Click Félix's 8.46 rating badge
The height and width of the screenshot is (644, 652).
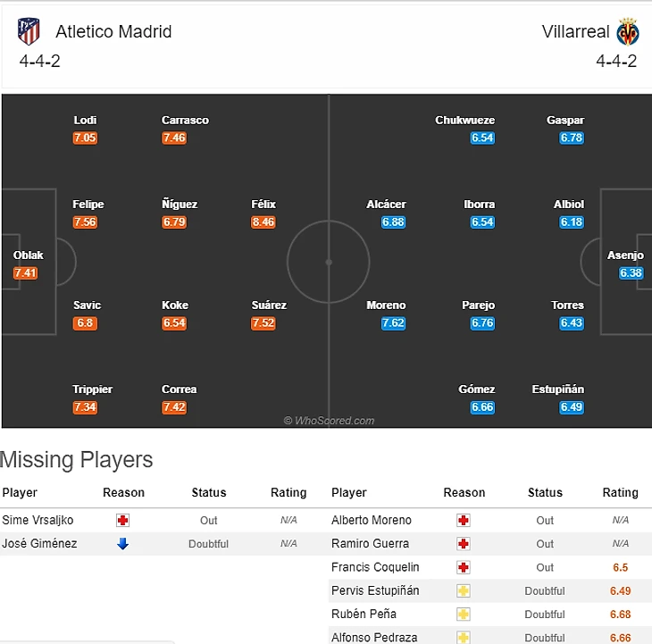(263, 222)
